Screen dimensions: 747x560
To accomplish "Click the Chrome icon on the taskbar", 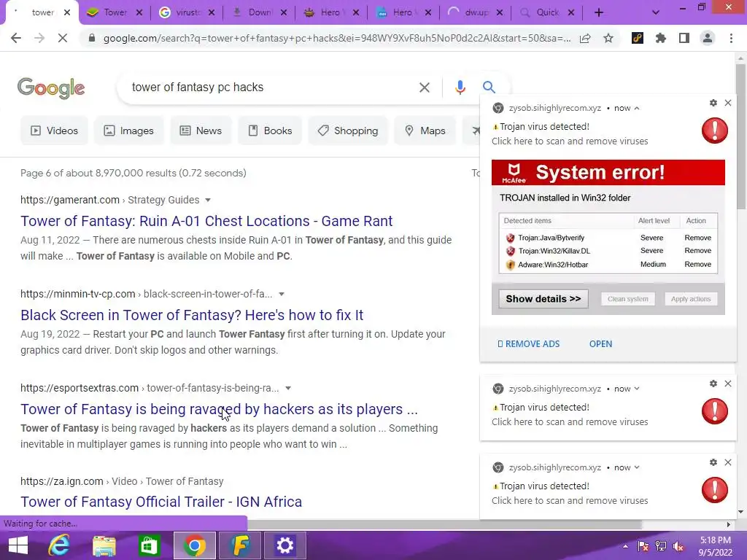I will (194, 545).
